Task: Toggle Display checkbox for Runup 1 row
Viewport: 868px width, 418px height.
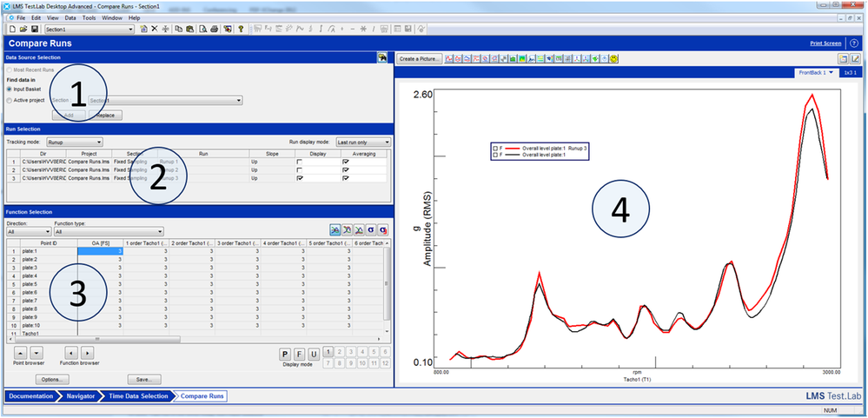Action: click(x=300, y=162)
